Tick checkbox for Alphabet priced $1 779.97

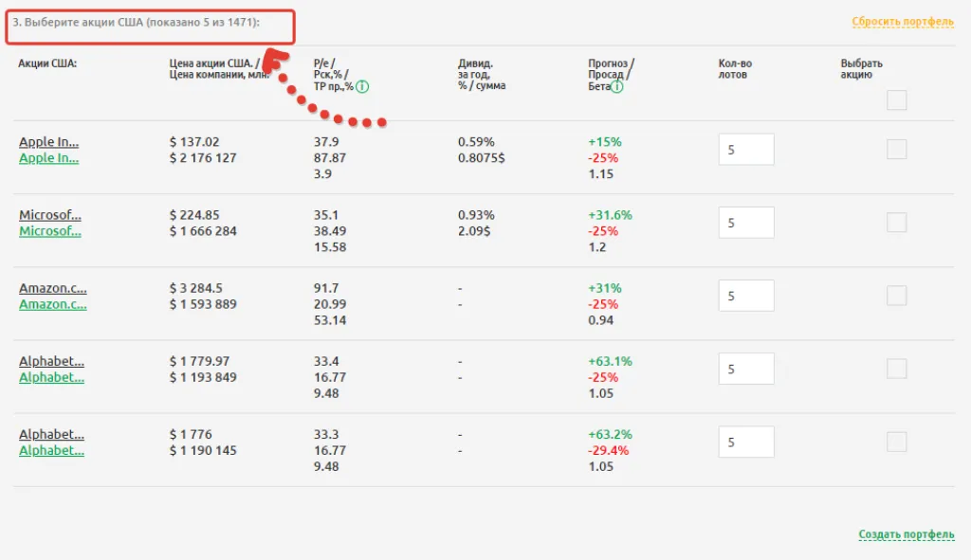point(896,369)
